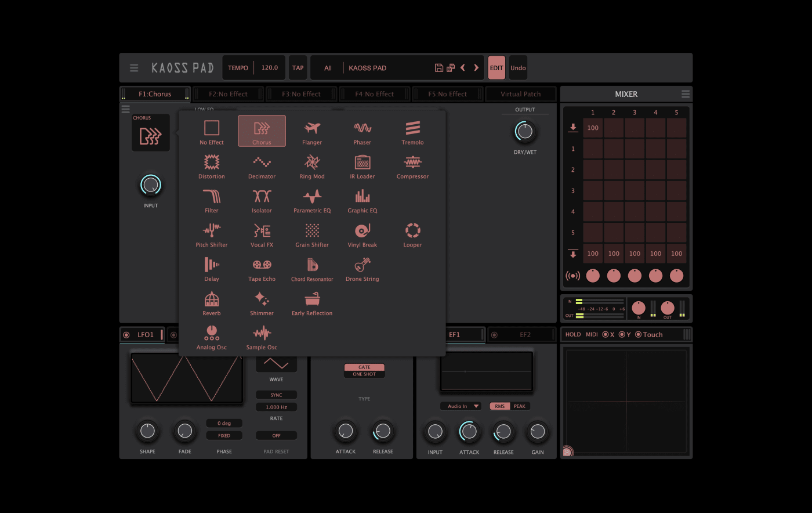Screen dimensions: 812x513
Task: Enable the Y axis radio button
Action: click(622, 334)
